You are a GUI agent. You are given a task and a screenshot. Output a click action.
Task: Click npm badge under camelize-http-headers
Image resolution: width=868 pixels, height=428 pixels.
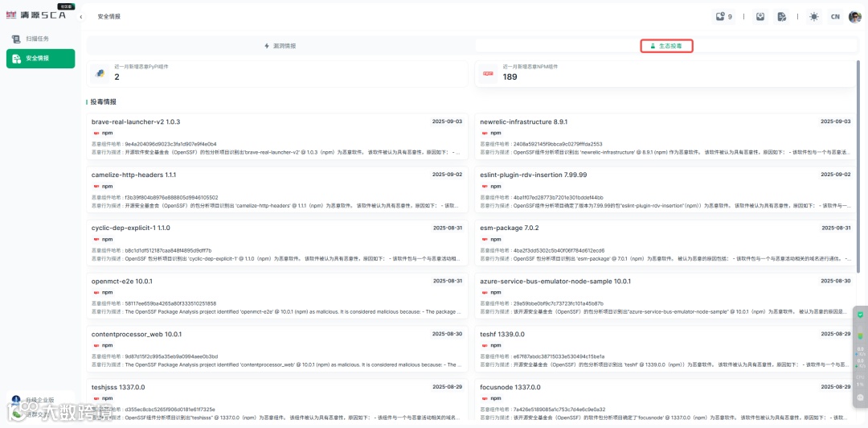coord(103,187)
